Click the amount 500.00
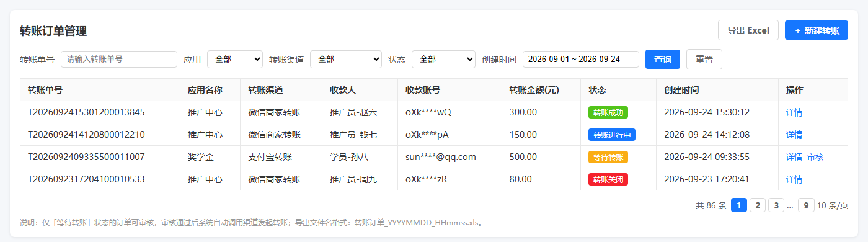868x242 pixels. coord(523,157)
